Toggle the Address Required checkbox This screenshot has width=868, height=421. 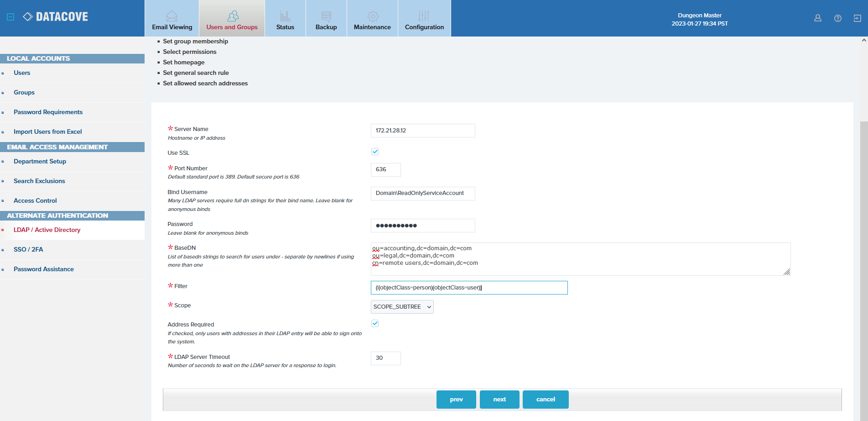click(375, 323)
